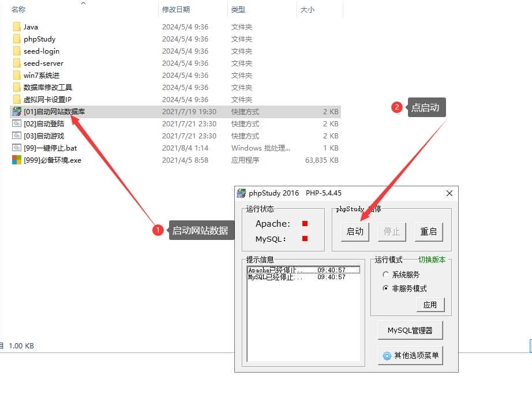
Task: Select the 系统服务 radio button
Action: pyautogui.click(x=385, y=275)
